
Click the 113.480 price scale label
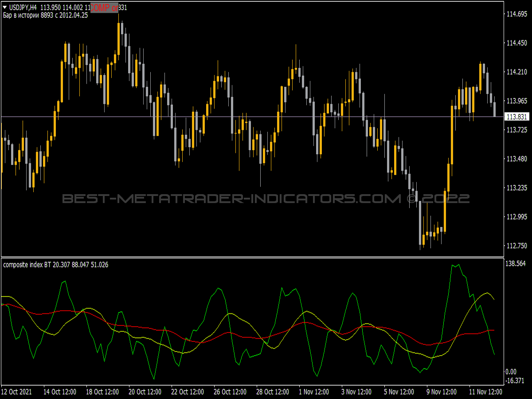(516, 159)
